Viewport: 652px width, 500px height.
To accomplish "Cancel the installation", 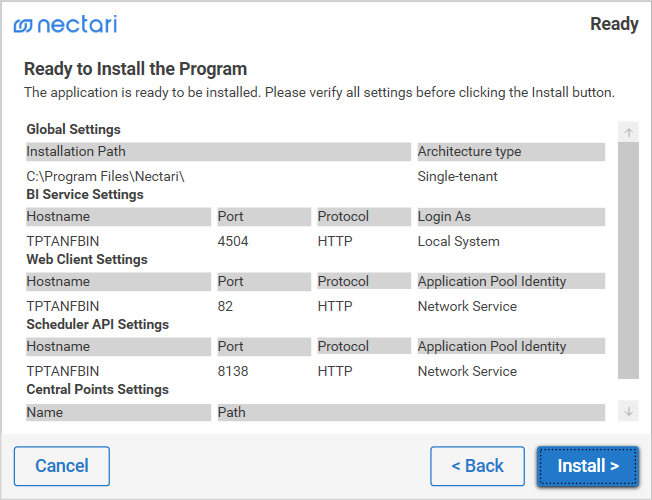I will click(x=62, y=466).
